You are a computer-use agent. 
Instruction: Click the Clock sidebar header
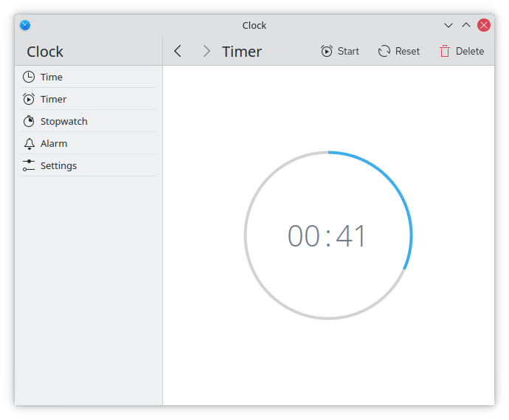coord(45,52)
